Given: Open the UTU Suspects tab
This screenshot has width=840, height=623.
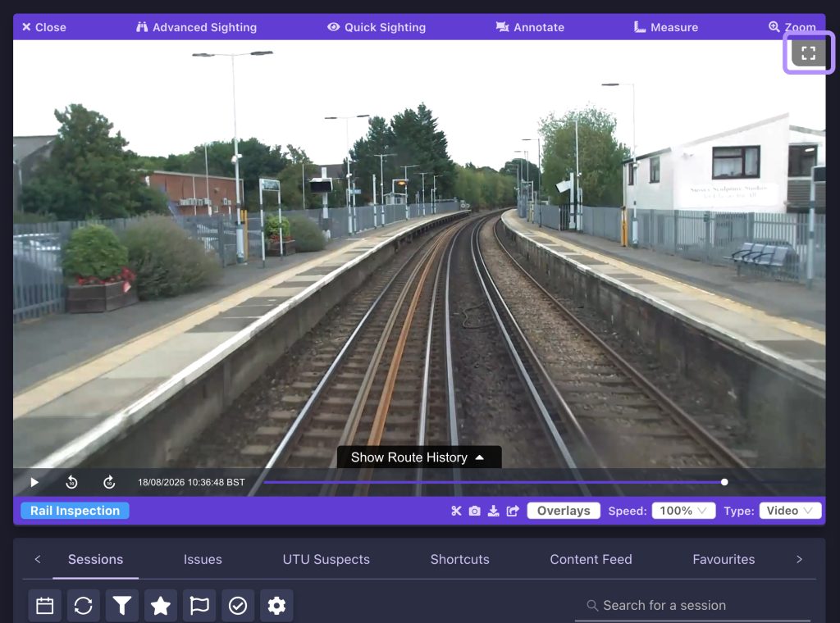Looking at the screenshot, I should [x=326, y=559].
